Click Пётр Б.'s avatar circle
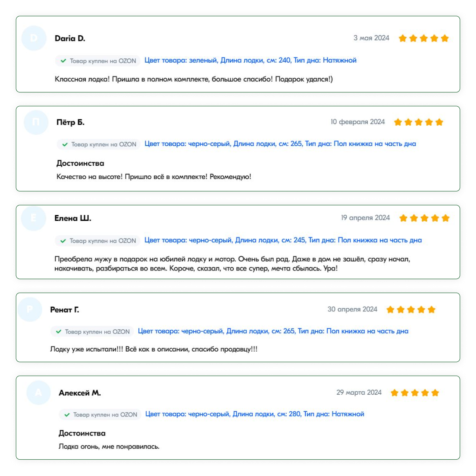Image resolution: width=476 pixels, height=476 pixels. point(36,122)
